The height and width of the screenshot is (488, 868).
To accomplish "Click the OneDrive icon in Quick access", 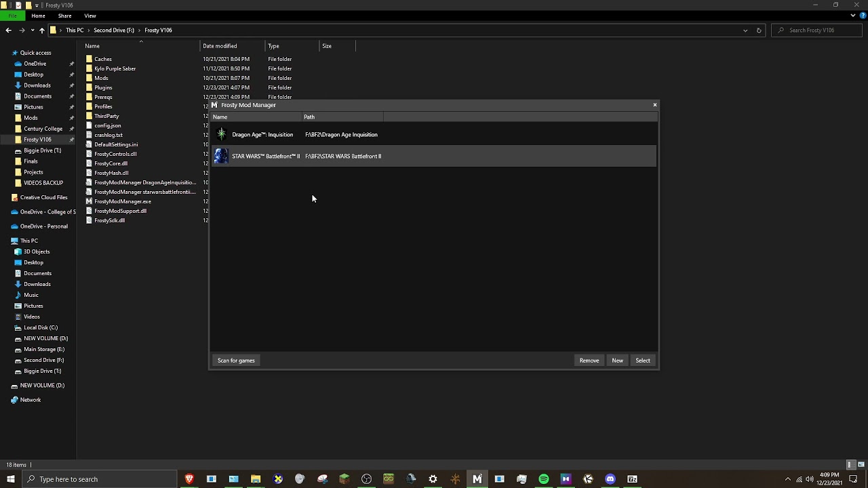I will coord(18,64).
